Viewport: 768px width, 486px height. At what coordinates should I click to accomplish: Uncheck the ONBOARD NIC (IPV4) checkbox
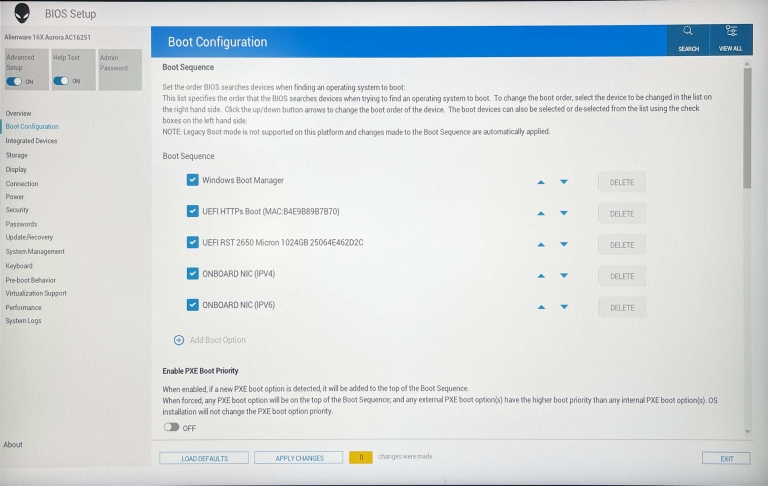193,273
